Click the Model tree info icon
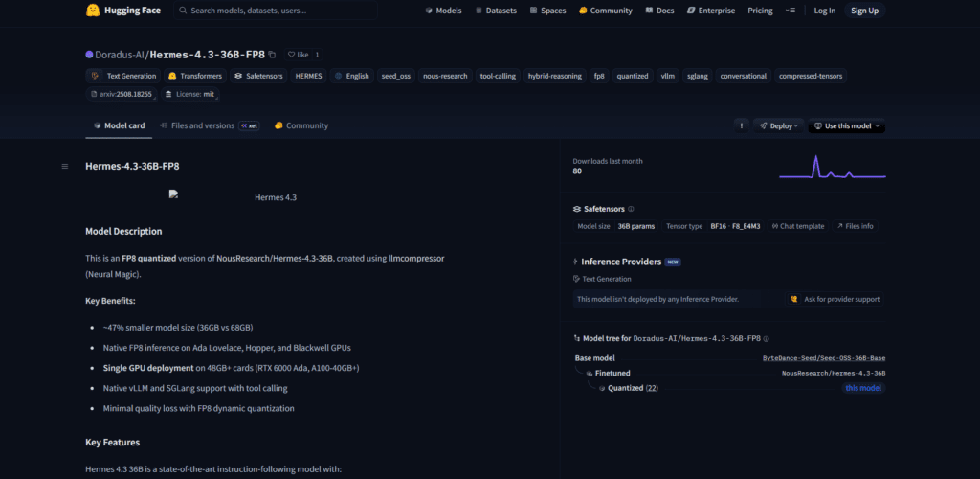Image resolution: width=980 pixels, height=479 pixels. point(767,338)
